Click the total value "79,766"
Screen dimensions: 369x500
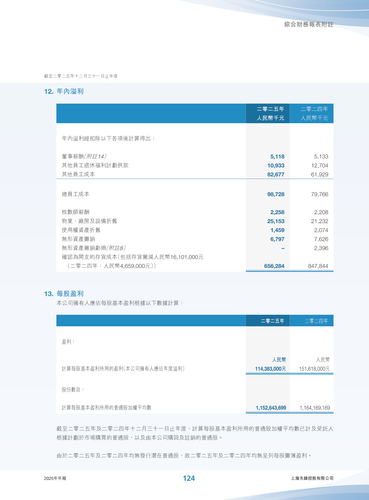[320, 194]
